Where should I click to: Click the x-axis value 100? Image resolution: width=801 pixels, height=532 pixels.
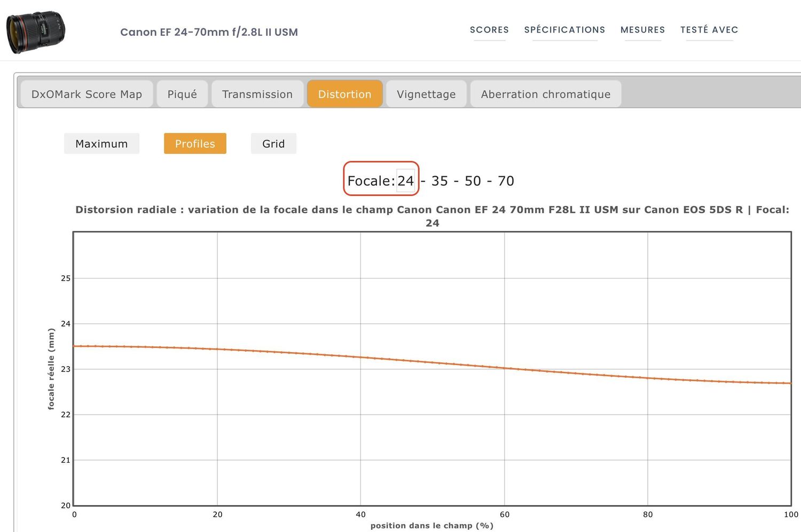click(791, 514)
